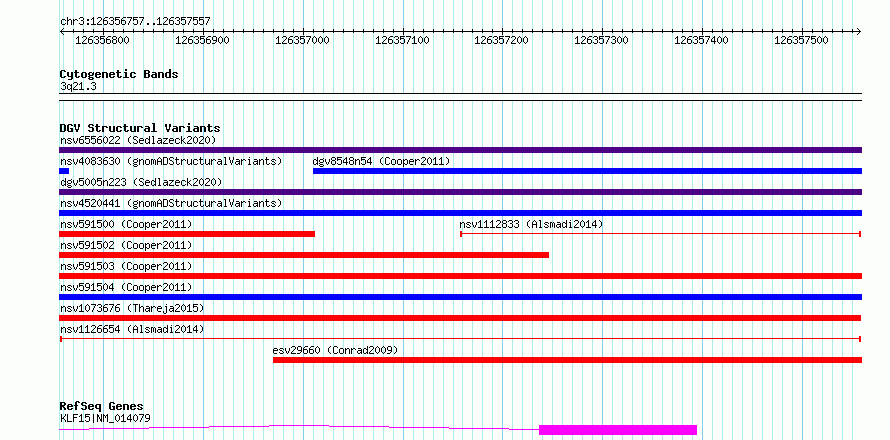The height and width of the screenshot is (440, 890).
Task: Click the short blue nsv4083630 bar
Action: (x=64, y=171)
